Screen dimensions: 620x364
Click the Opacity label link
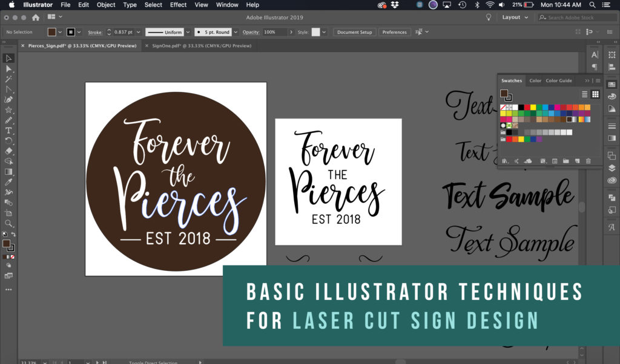(251, 33)
